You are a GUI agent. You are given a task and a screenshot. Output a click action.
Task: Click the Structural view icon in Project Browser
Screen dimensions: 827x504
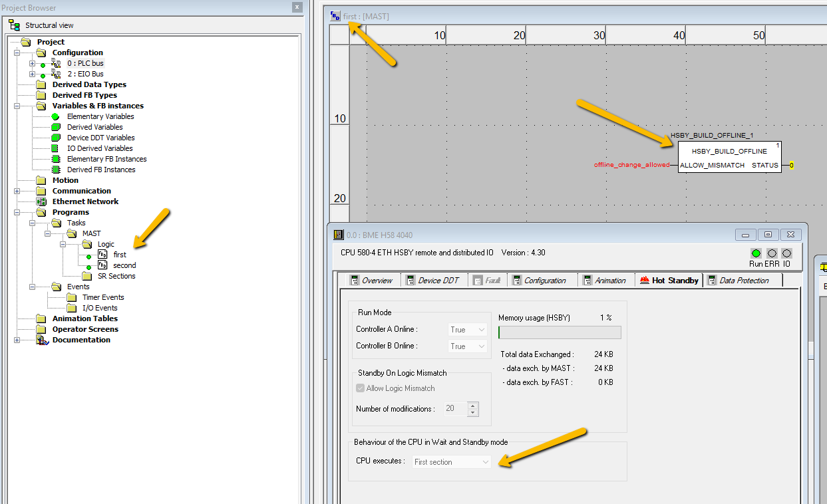point(14,25)
